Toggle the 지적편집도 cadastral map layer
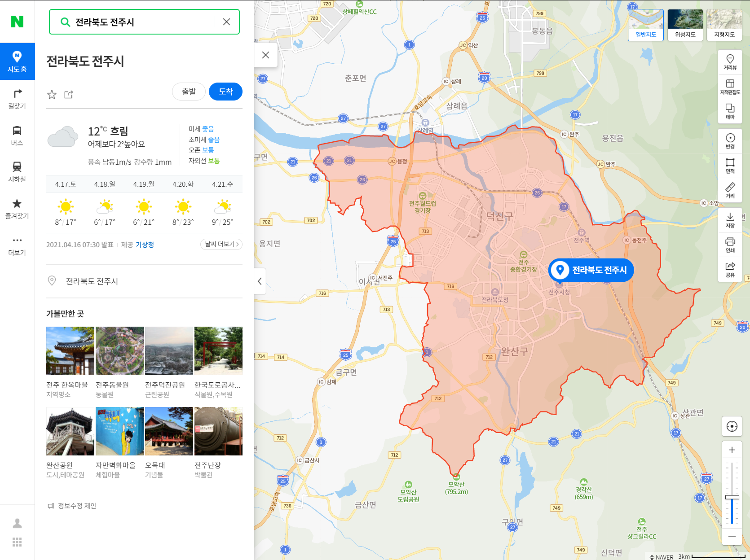 730,87
